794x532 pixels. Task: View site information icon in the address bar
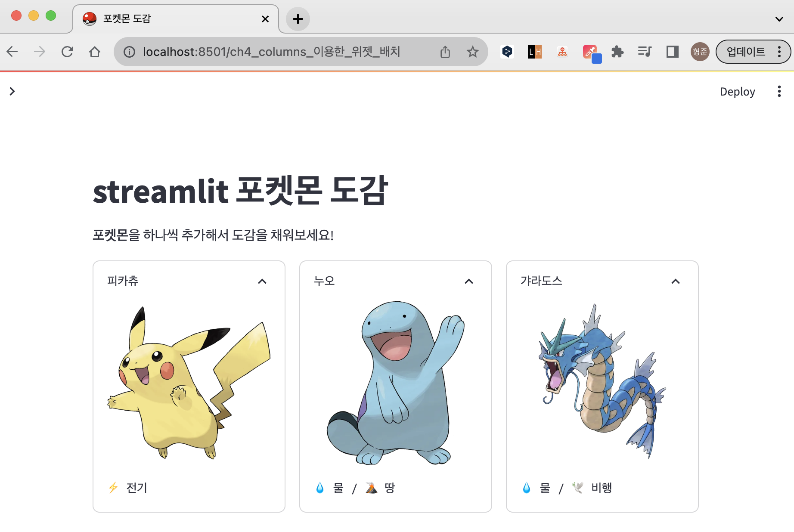point(129,52)
